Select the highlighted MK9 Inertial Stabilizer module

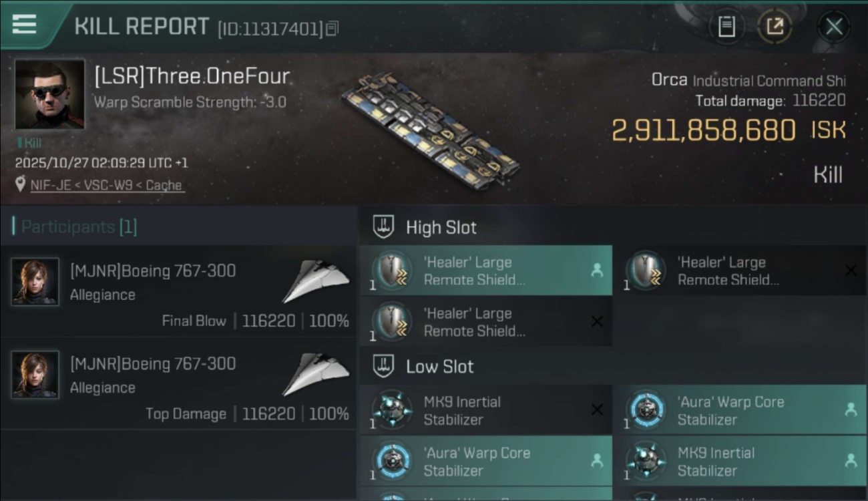tap(738, 462)
